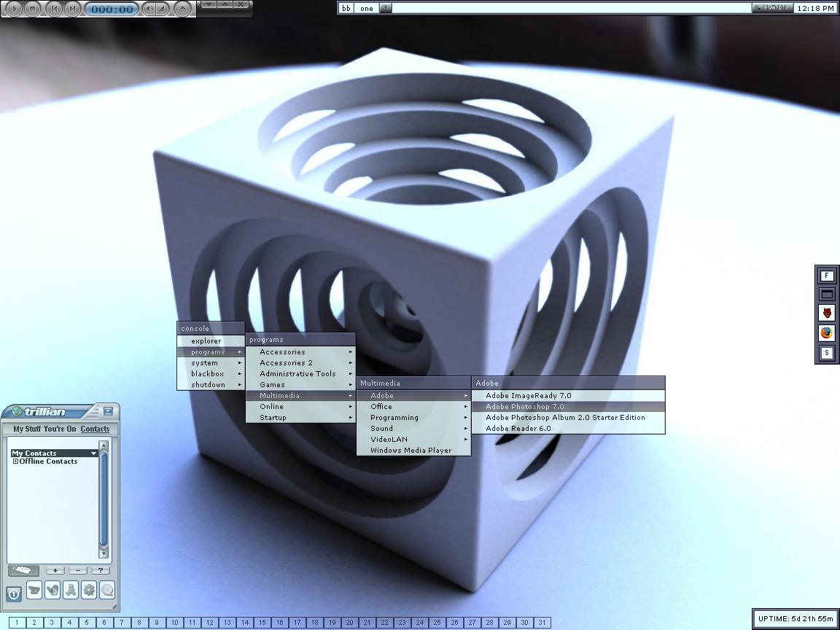Minimize Trillian with the title bar button
Screen dimensions: 840x630
pyautogui.click(x=108, y=411)
